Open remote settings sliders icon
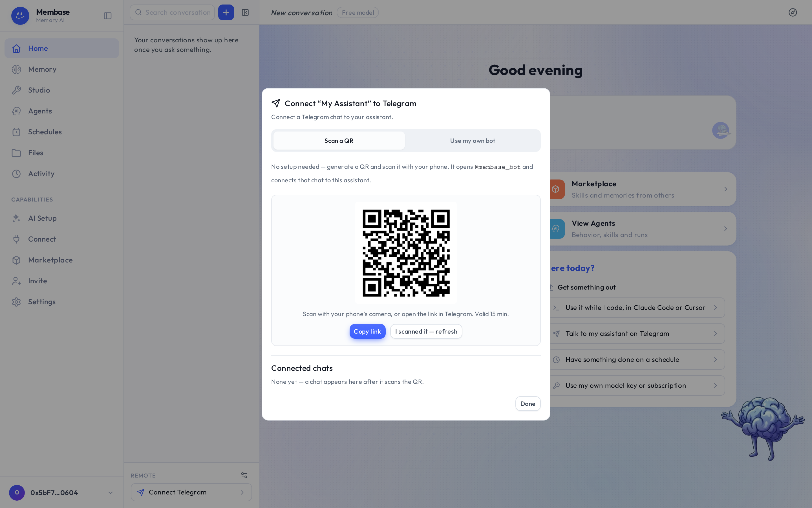The height and width of the screenshot is (508, 812). tap(244, 475)
